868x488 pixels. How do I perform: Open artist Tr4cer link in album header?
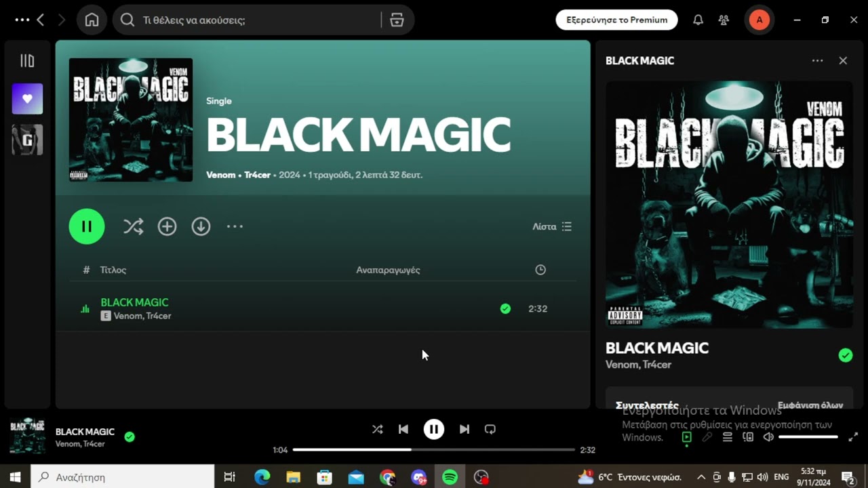click(x=257, y=175)
